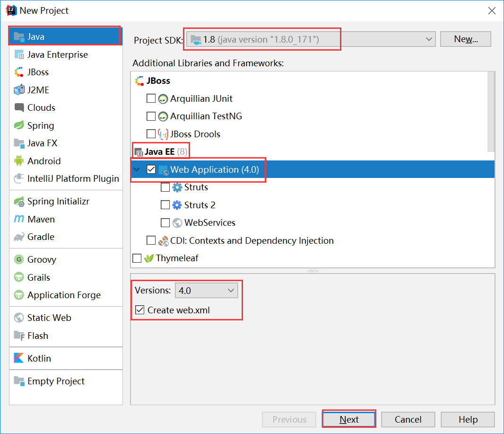This screenshot has width=504, height=434.
Task: Click the Clouds speech-bubble icon
Action: [19, 107]
